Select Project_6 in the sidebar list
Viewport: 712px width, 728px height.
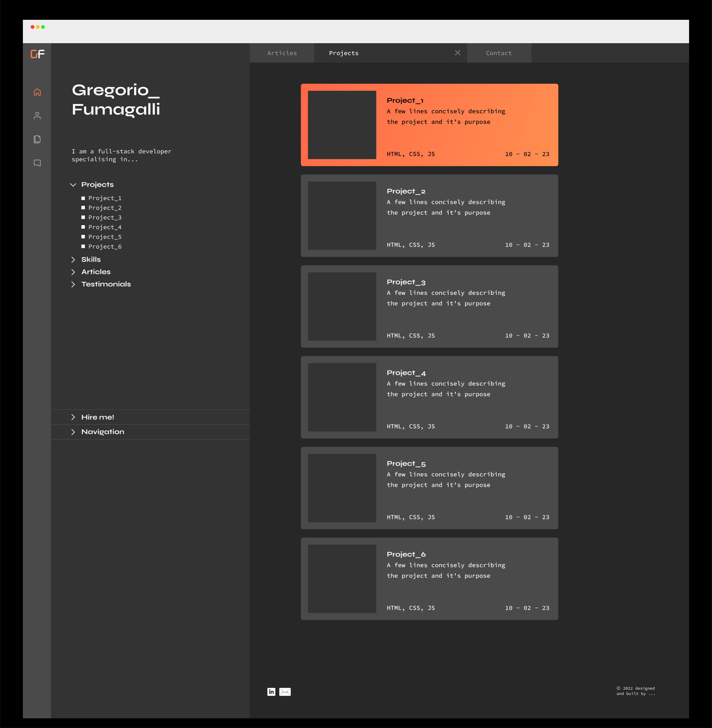[105, 247]
